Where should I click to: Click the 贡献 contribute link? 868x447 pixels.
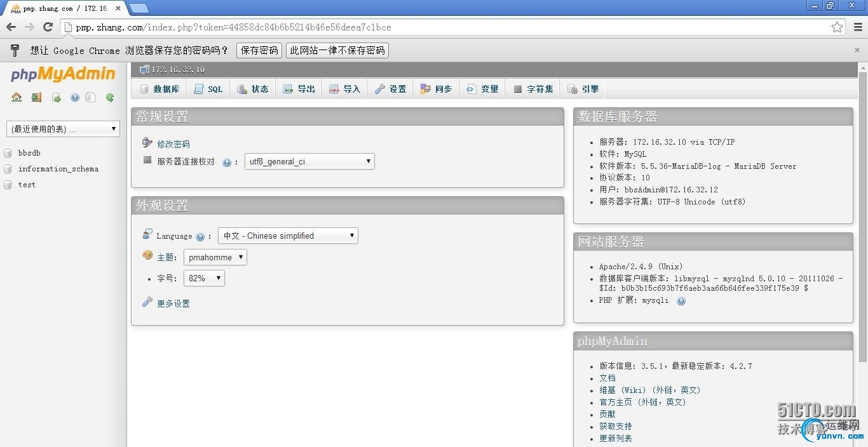[x=607, y=414]
